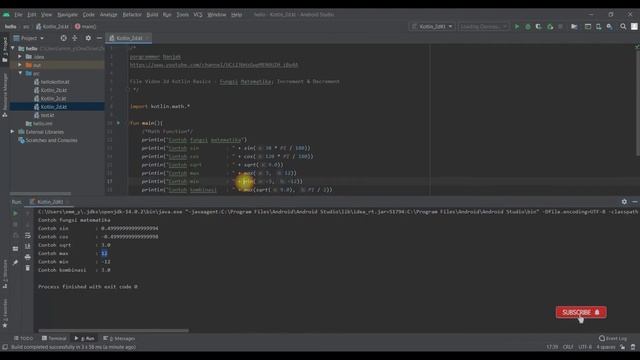Click the src breadcrumb in navigation bar

point(26,27)
